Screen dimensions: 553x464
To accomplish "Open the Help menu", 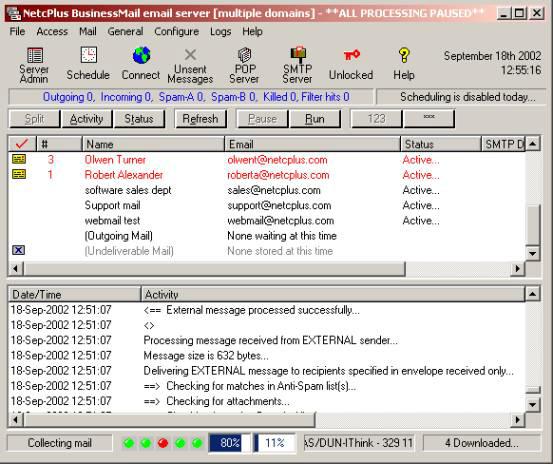I will pos(252,32).
